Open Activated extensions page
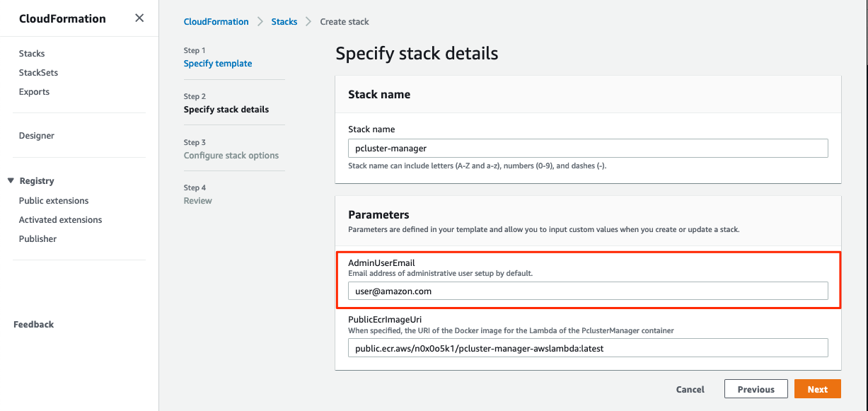 point(60,220)
